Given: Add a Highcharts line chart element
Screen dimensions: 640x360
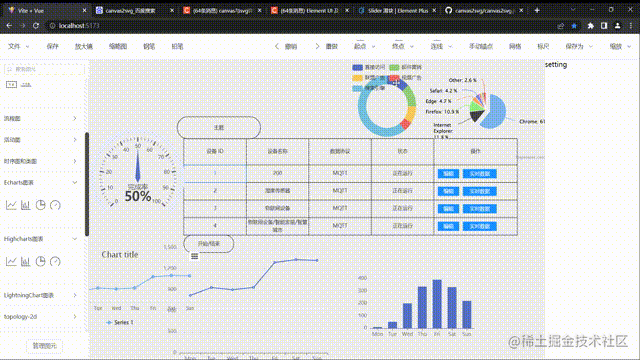Looking at the screenshot, I should pyautogui.click(x=11, y=261).
